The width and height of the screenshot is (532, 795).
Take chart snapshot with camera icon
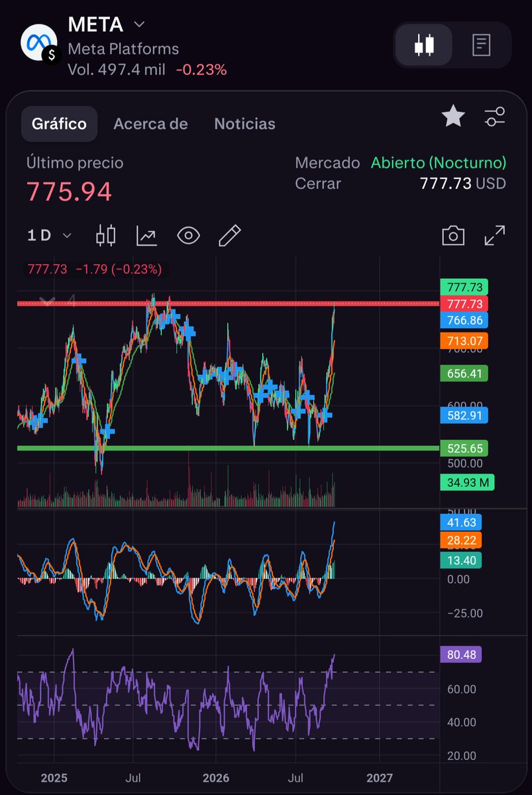453,235
